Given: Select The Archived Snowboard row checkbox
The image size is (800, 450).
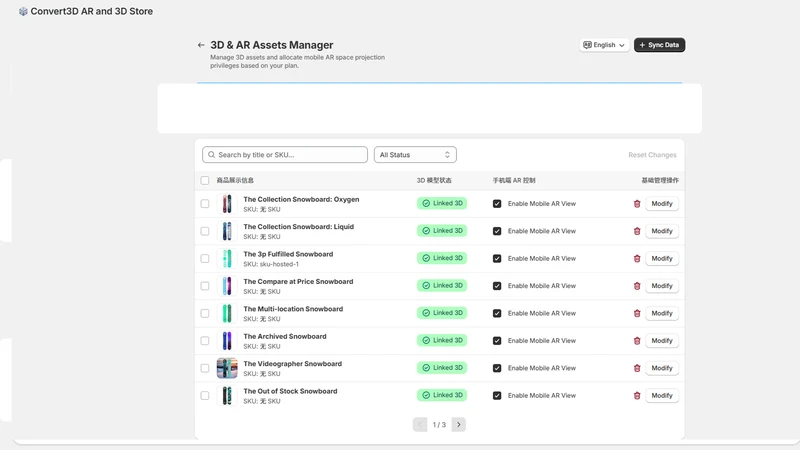Looking at the screenshot, I should tap(205, 341).
